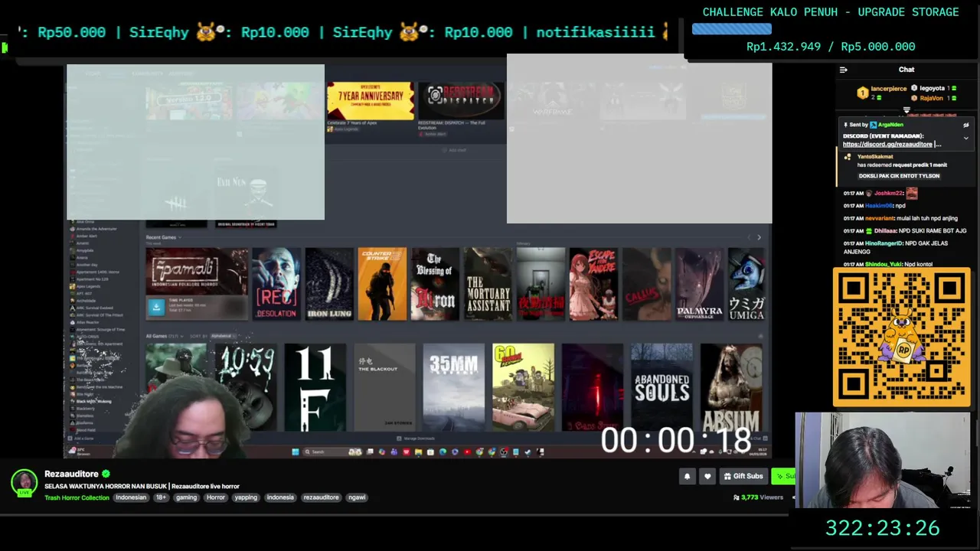The image size is (980, 551).
Task: Open the 11F game cover
Action: click(315, 387)
